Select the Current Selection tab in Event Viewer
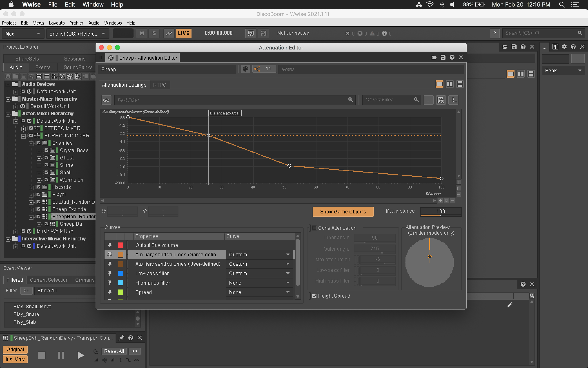 (x=49, y=280)
